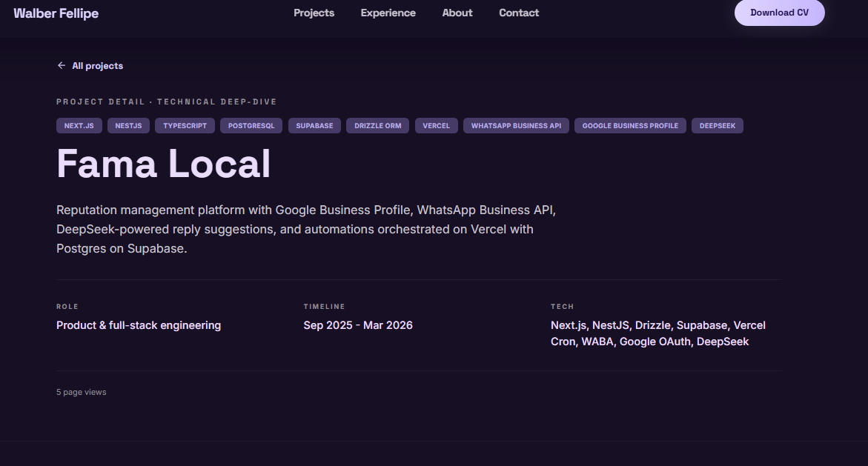Viewport: 868px width, 466px height.
Task: Select the NEXT.JS tech tag
Action: click(x=79, y=126)
